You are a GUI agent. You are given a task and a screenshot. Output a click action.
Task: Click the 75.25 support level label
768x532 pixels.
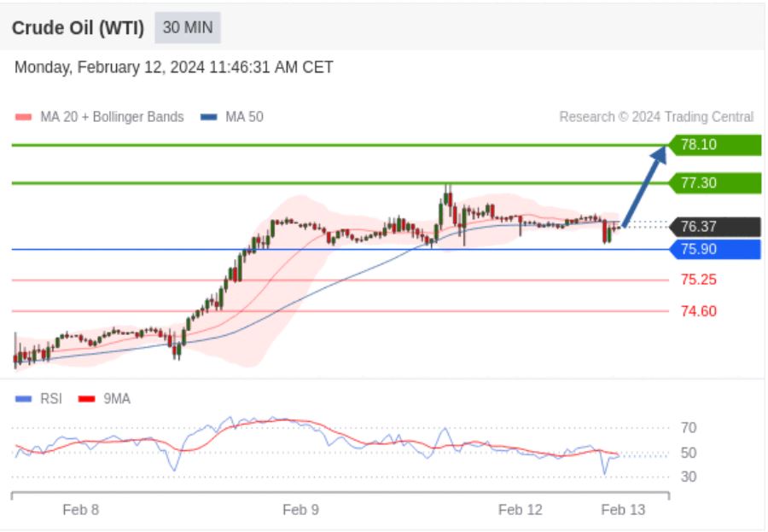[x=698, y=280]
